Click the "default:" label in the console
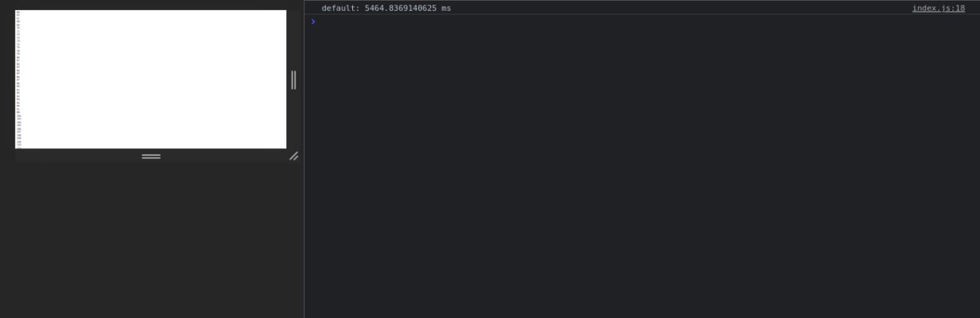 pyautogui.click(x=341, y=8)
